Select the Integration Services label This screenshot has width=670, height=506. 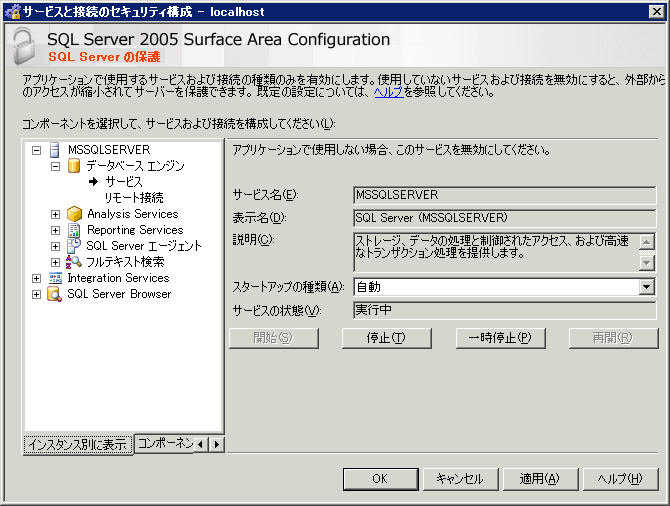118,278
